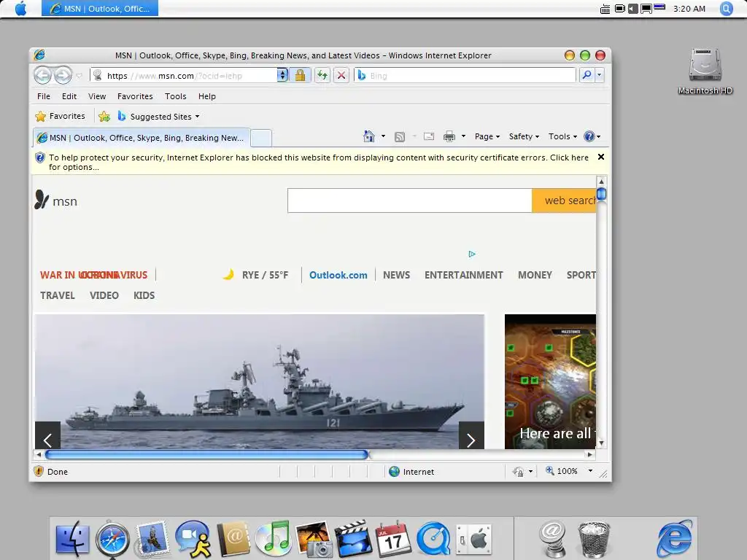This screenshot has height=560, width=747.
Task: Open iCal calendar in the Dock
Action: (x=393, y=539)
